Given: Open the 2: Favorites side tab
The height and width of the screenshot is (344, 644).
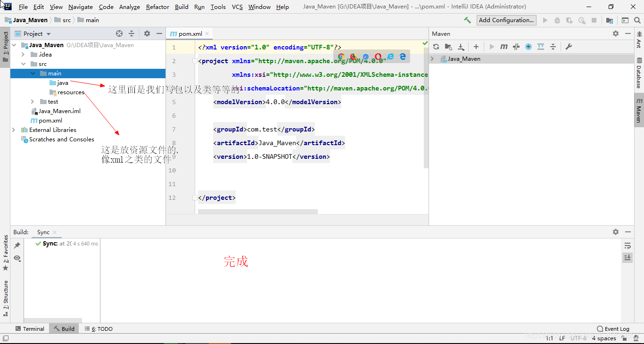Looking at the screenshot, I should (6, 253).
